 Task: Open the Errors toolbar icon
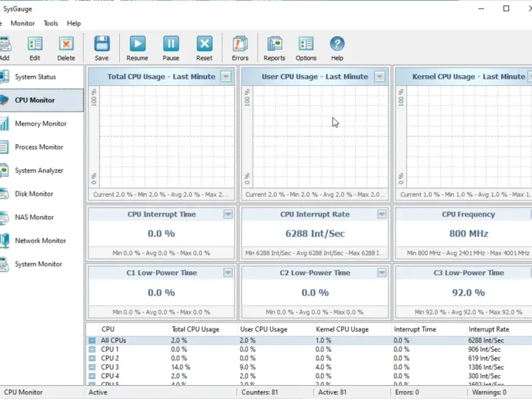[240, 44]
